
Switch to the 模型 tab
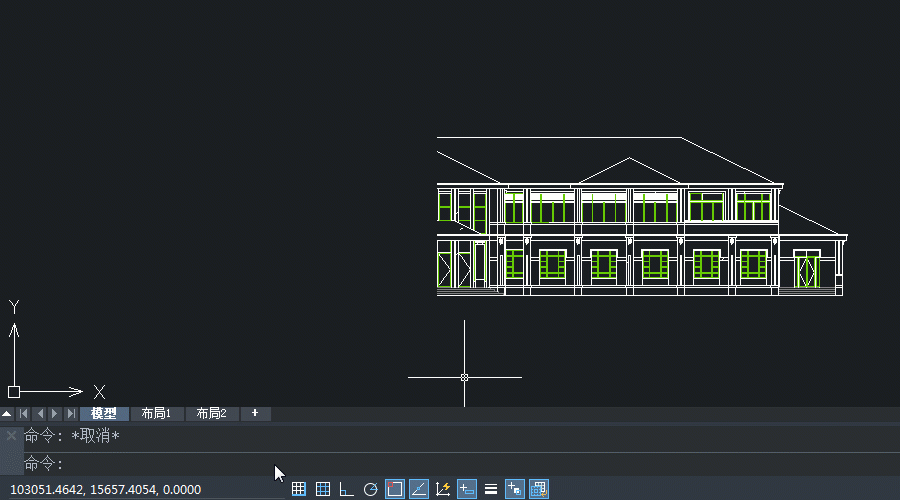(x=104, y=414)
